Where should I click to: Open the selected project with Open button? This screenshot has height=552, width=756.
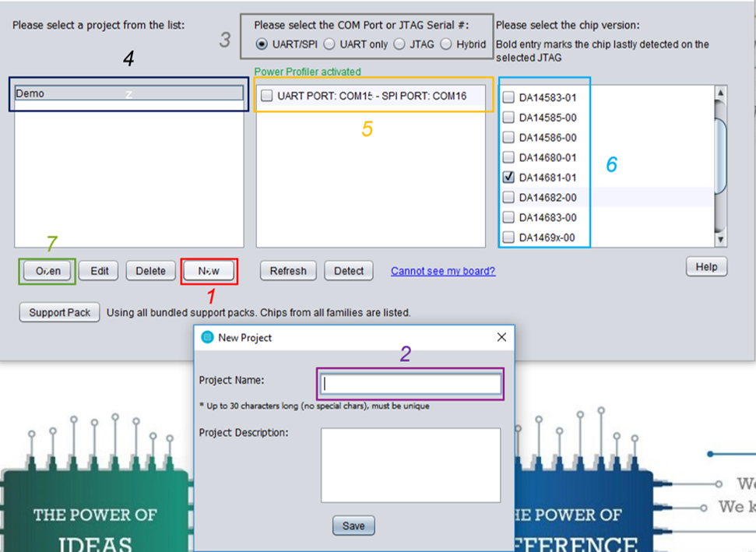47,271
